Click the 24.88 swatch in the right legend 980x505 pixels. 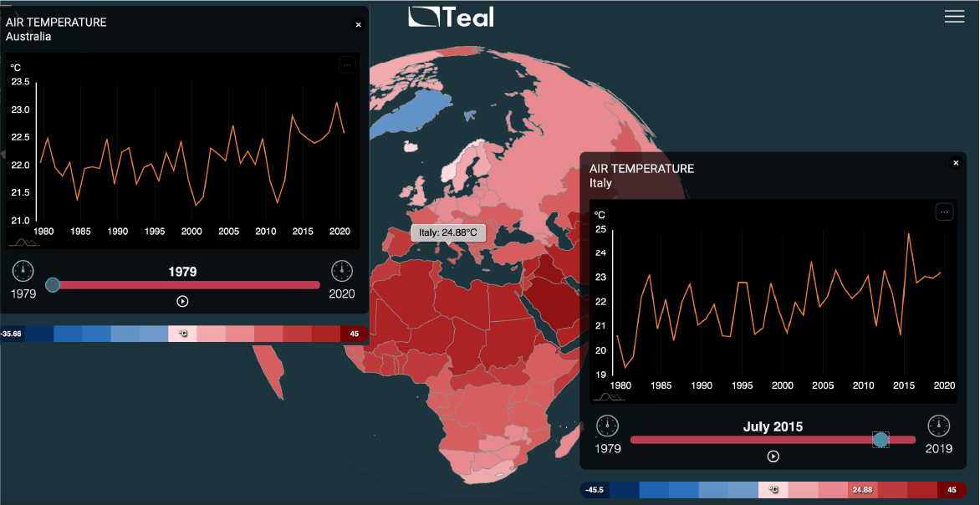tap(862, 489)
